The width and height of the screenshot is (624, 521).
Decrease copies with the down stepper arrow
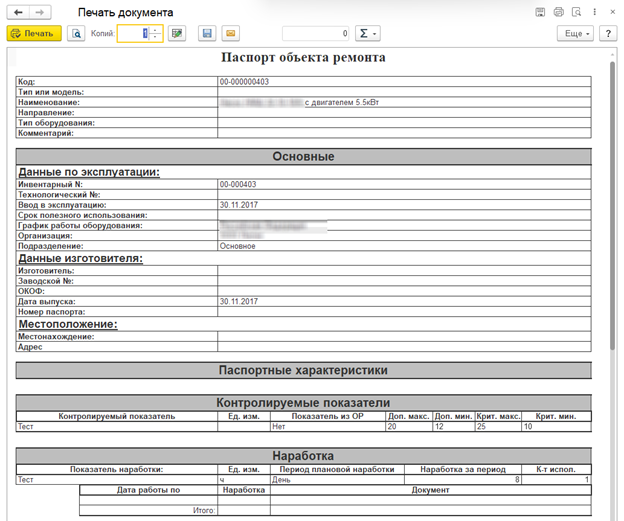pos(155,37)
